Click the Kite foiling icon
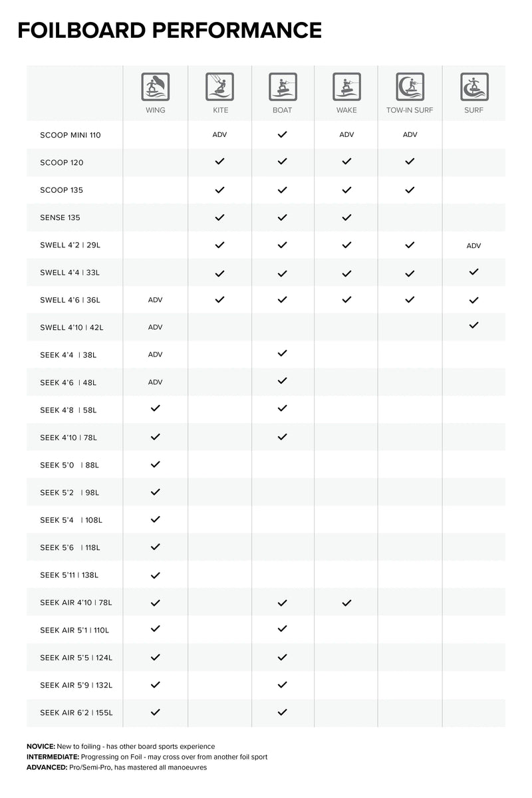This screenshot has width=532, height=798. pyautogui.click(x=219, y=86)
